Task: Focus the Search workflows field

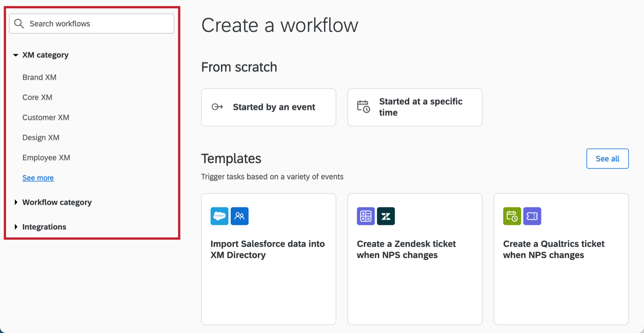Action: (98, 24)
